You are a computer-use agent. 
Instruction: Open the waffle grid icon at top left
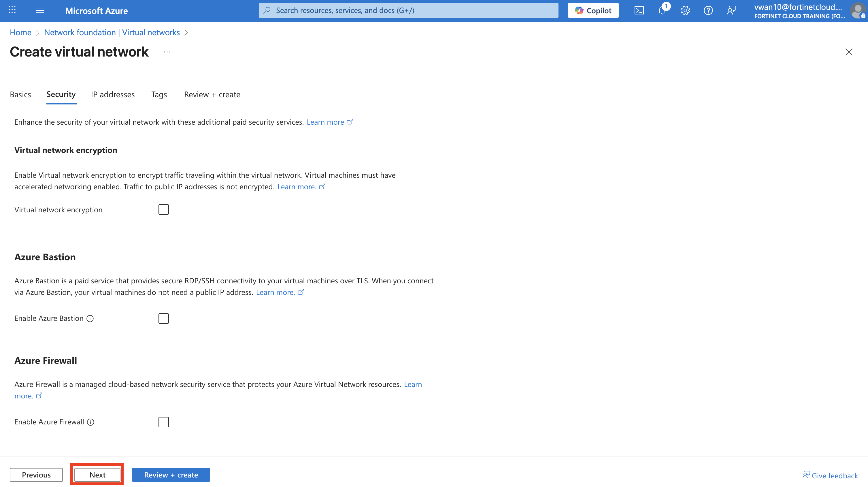tap(12, 10)
